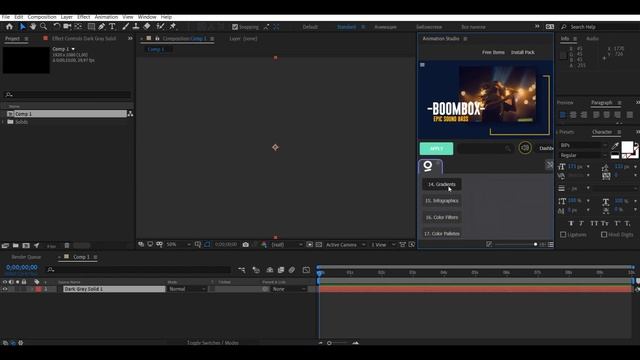Toggle faux italic in Character panel

[x=581, y=223]
